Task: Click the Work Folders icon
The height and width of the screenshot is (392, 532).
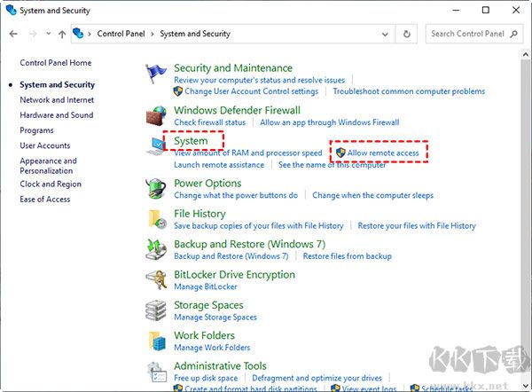Action: (x=157, y=341)
